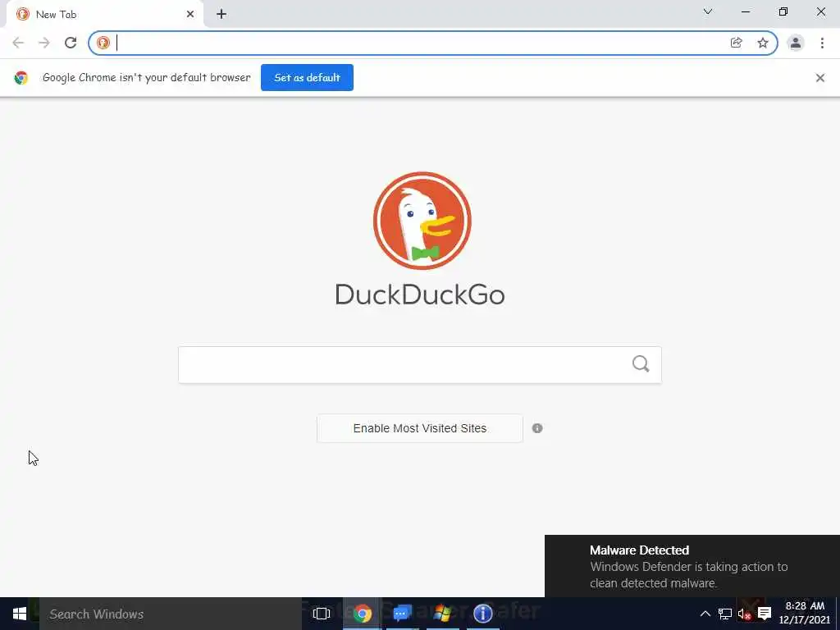Open Chrome's three-dot menu

tap(822, 43)
